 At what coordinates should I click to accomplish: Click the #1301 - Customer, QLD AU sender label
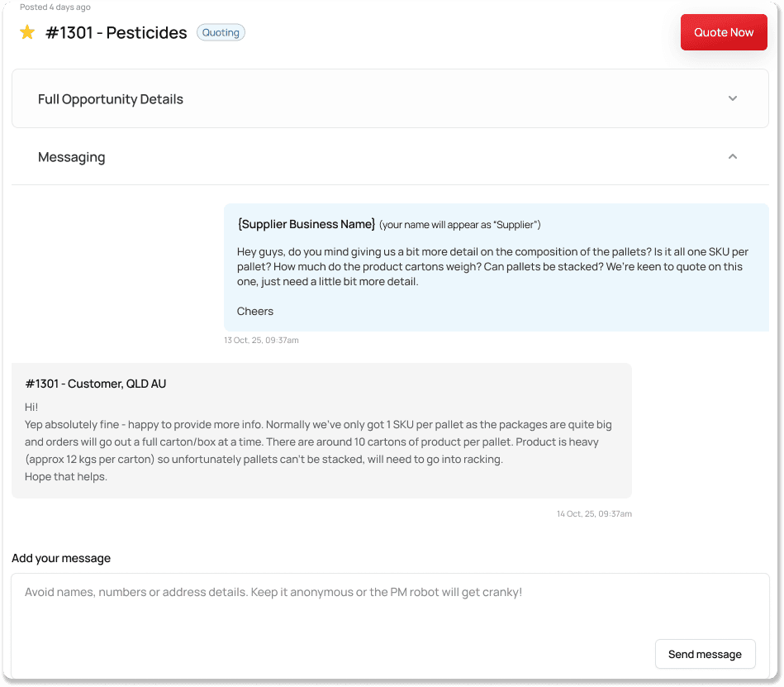point(96,384)
